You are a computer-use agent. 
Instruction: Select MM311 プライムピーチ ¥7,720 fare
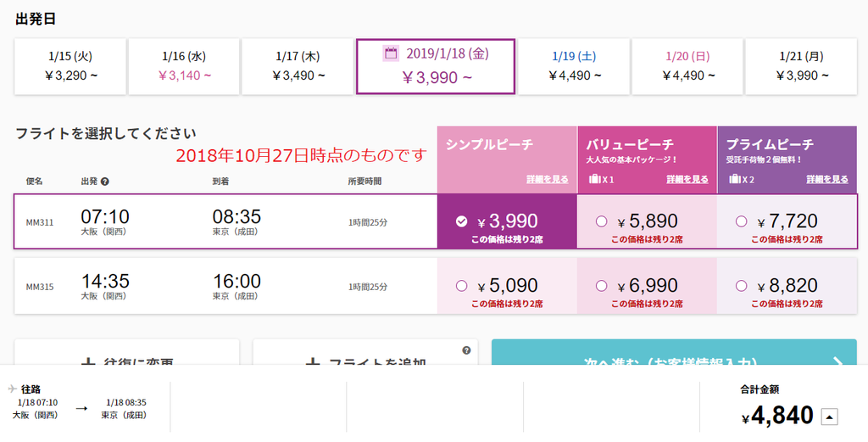click(787, 221)
